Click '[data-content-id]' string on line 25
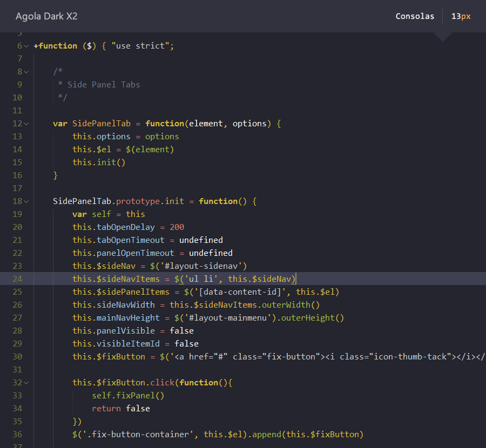 tap(240, 292)
